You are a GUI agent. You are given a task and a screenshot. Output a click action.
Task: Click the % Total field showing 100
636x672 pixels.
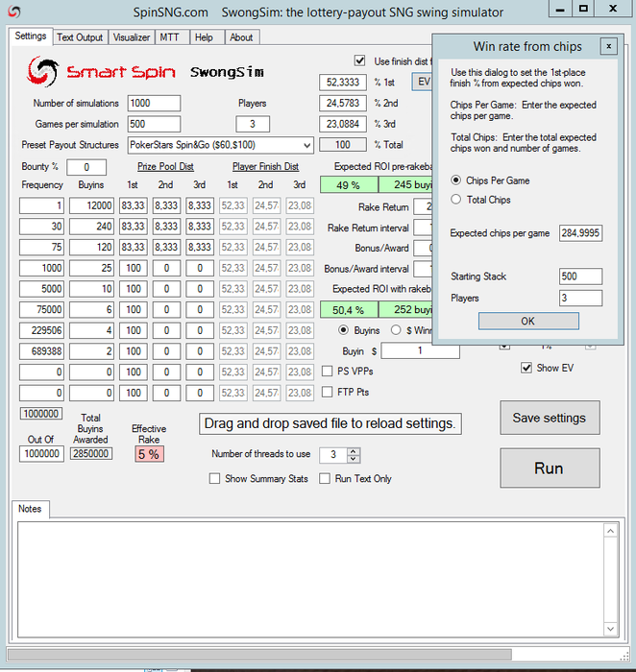tap(343, 144)
